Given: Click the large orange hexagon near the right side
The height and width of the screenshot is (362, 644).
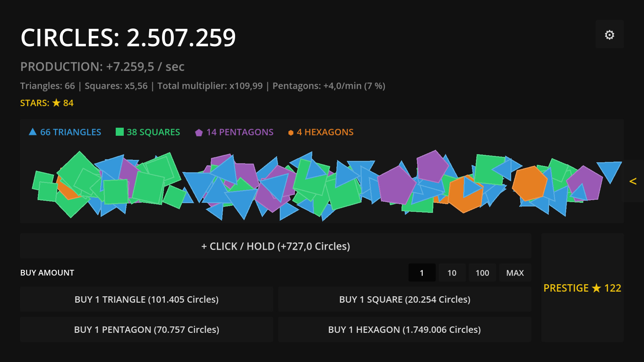Looking at the screenshot, I should 530,183.
